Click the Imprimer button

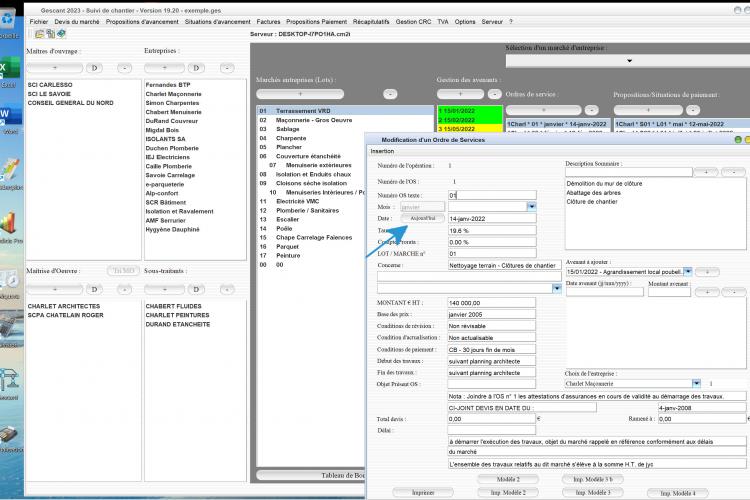coord(423,492)
